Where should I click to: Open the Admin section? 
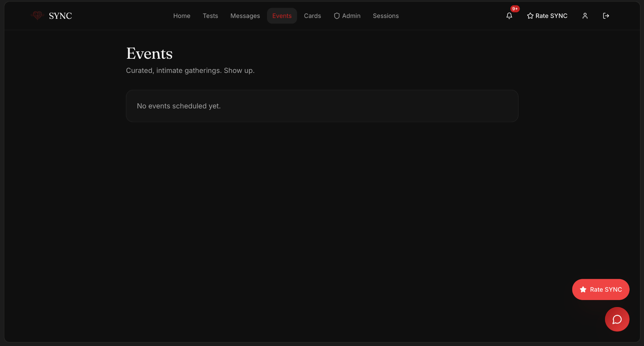pos(347,16)
